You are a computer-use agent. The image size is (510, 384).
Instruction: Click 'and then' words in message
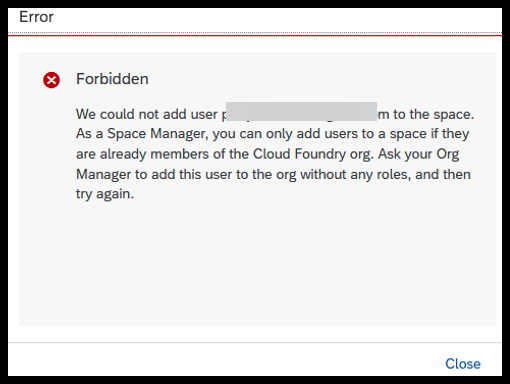pyautogui.click(x=443, y=174)
